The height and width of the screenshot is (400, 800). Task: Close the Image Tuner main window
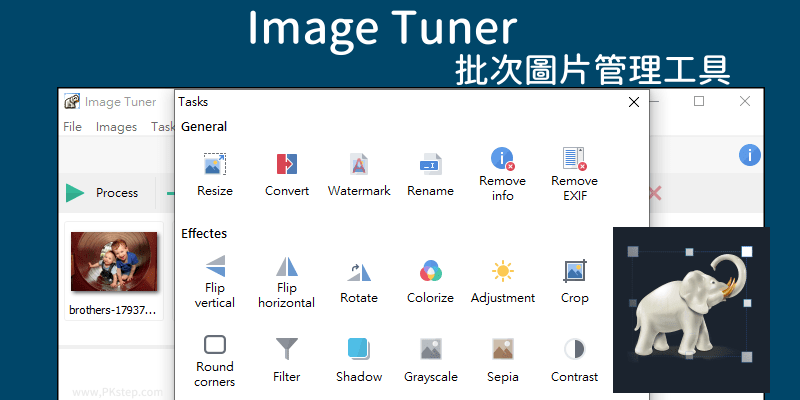745,101
